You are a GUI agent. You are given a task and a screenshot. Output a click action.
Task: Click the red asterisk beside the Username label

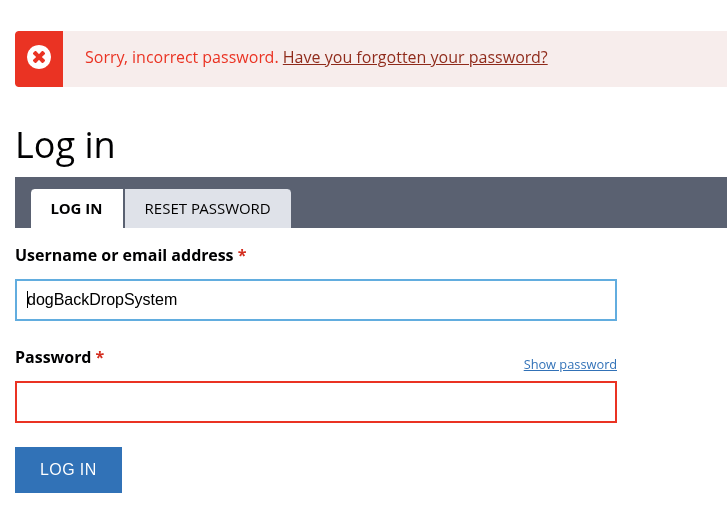point(242,254)
